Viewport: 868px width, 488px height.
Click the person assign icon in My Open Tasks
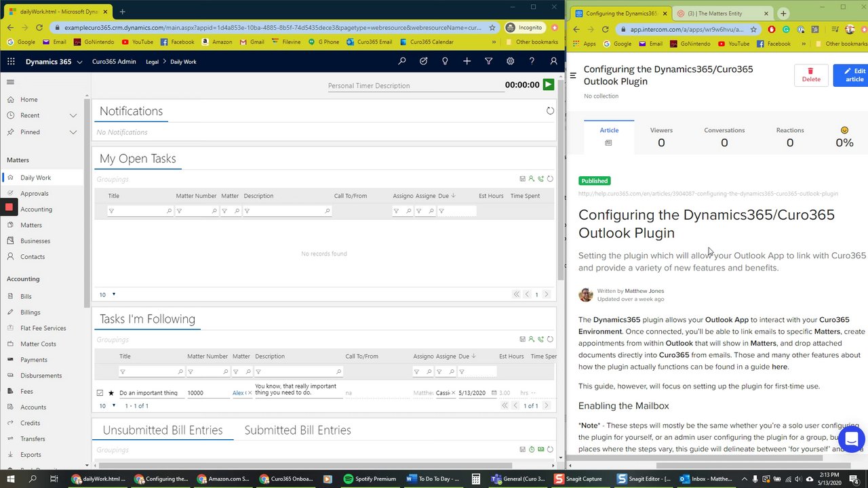(x=532, y=179)
